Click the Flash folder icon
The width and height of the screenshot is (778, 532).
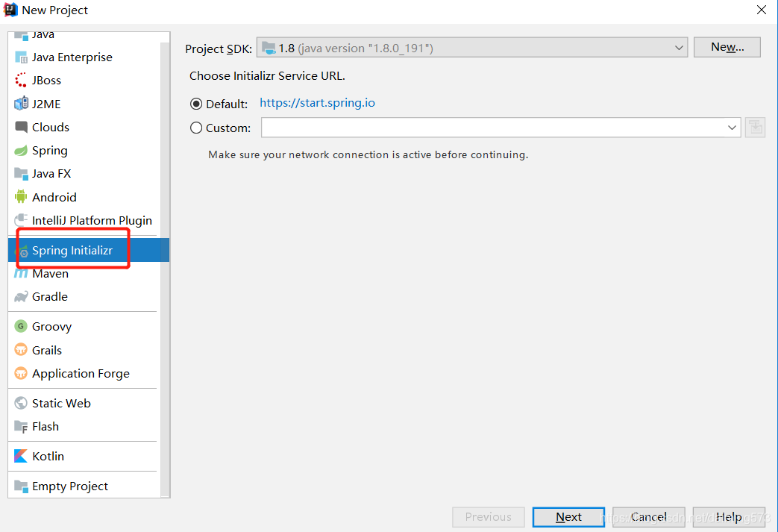click(21, 427)
